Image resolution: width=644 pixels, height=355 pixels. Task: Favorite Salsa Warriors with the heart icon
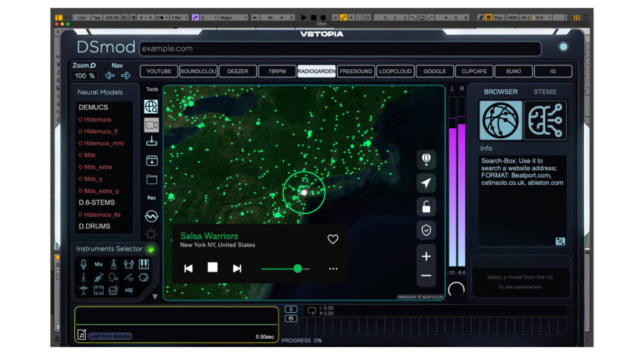point(333,239)
